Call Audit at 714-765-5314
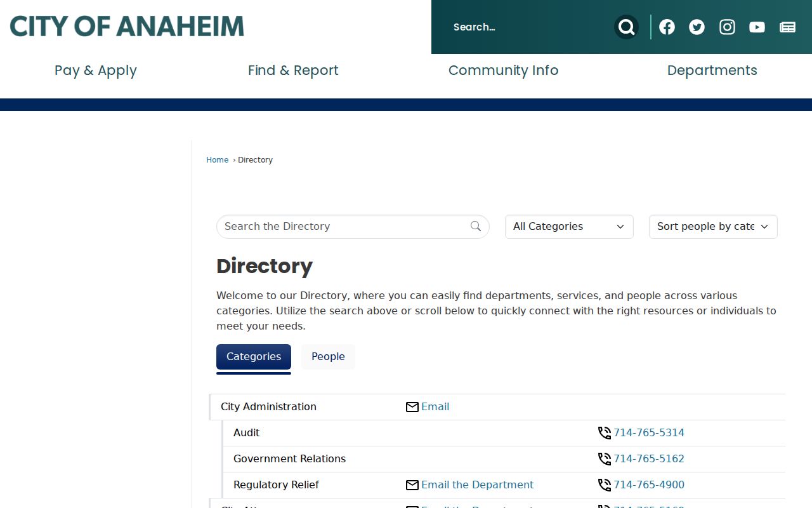The image size is (812, 508). click(649, 433)
